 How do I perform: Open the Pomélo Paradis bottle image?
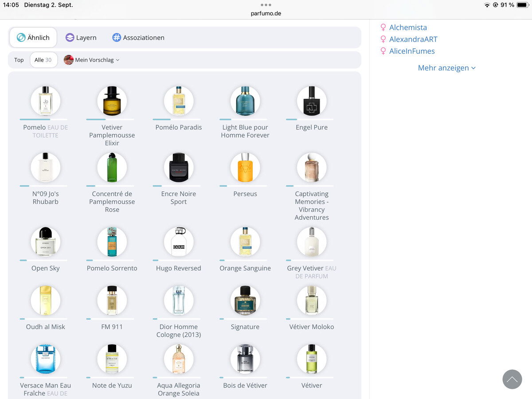pyautogui.click(x=179, y=101)
